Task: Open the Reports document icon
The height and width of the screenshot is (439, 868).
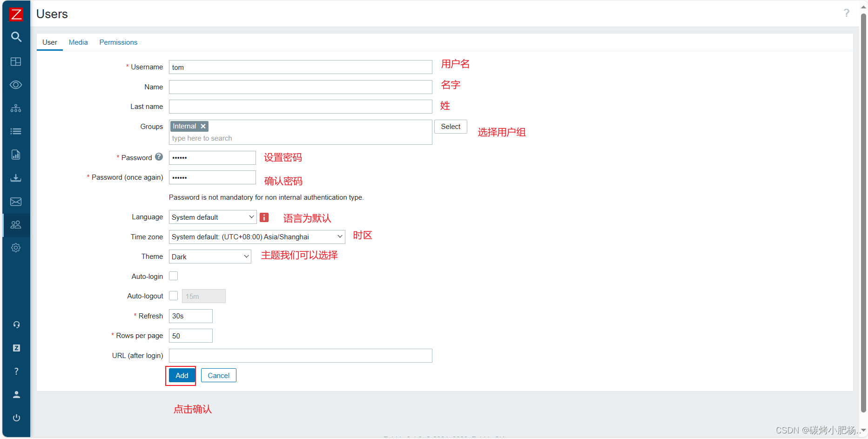Action: pyautogui.click(x=16, y=155)
